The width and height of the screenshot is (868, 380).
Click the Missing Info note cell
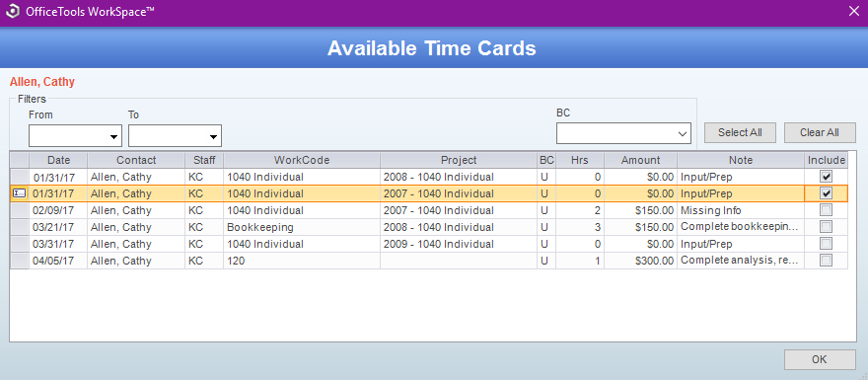point(741,210)
